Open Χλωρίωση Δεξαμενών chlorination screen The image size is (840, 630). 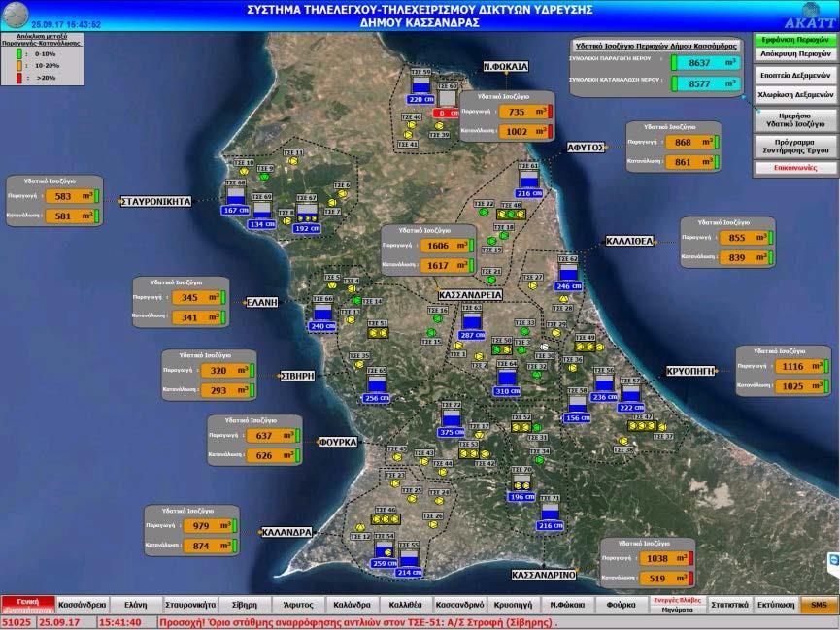pos(795,95)
